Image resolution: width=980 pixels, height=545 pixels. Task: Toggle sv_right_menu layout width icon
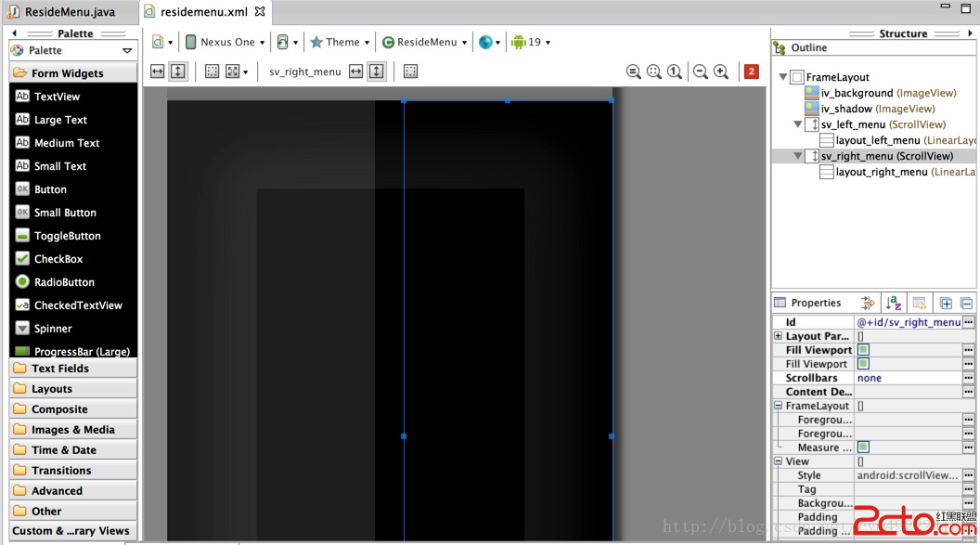355,71
